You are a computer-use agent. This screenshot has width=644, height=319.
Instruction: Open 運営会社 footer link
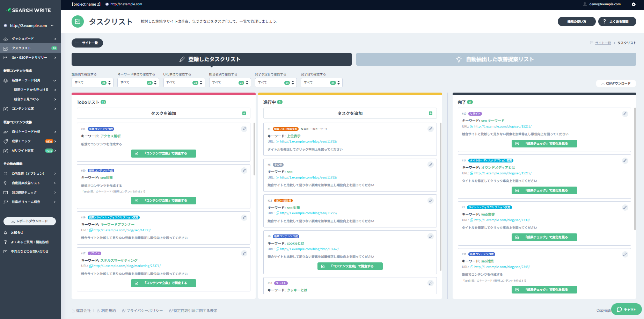pos(83,311)
